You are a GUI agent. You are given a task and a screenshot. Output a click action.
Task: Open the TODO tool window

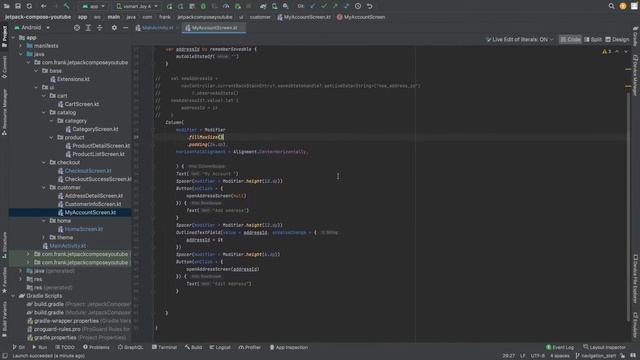pos(65,347)
